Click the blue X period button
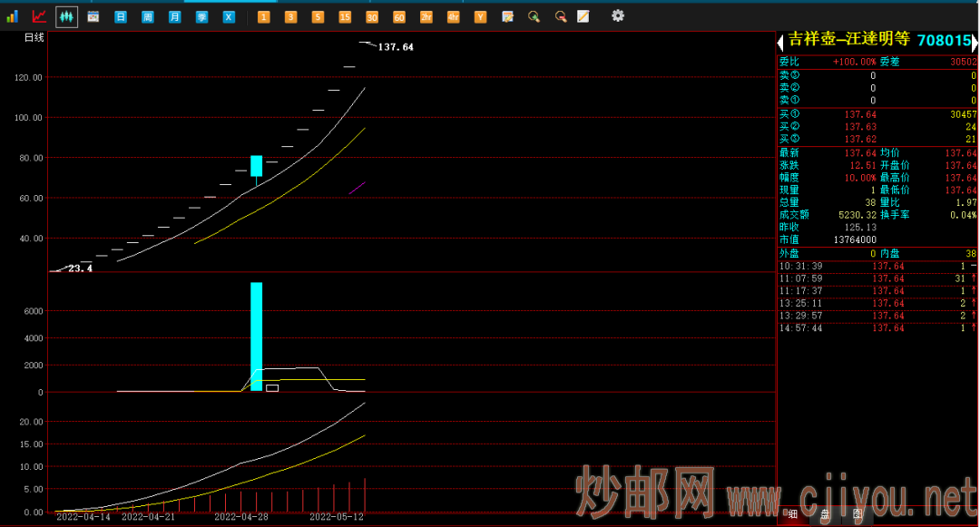Image resolution: width=980 pixels, height=527 pixels. [229, 16]
